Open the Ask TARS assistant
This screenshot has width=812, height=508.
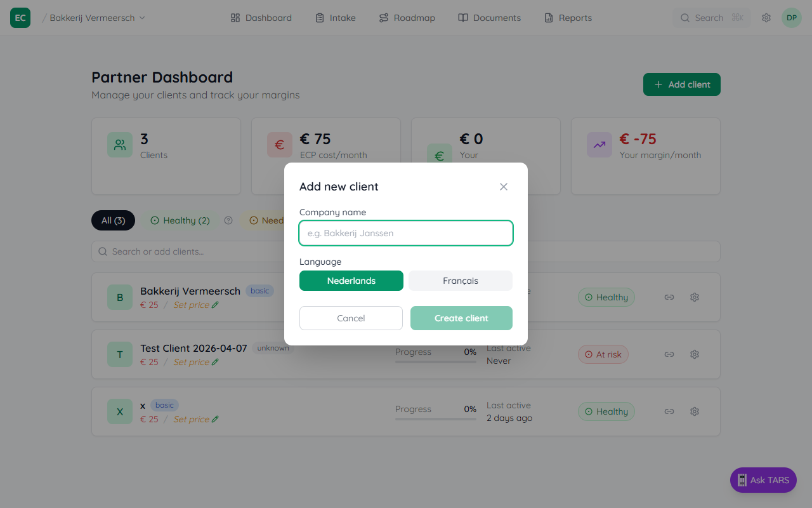click(763, 480)
